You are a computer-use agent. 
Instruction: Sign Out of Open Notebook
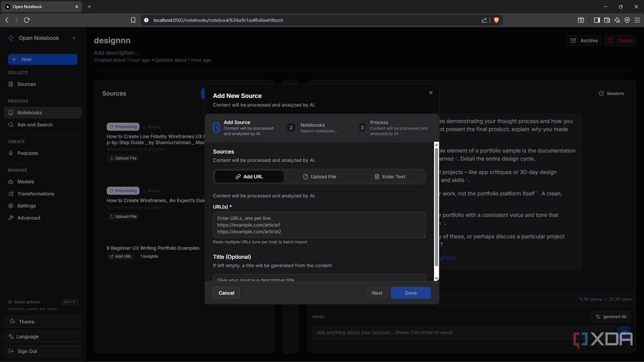click(x=43, y=351)
